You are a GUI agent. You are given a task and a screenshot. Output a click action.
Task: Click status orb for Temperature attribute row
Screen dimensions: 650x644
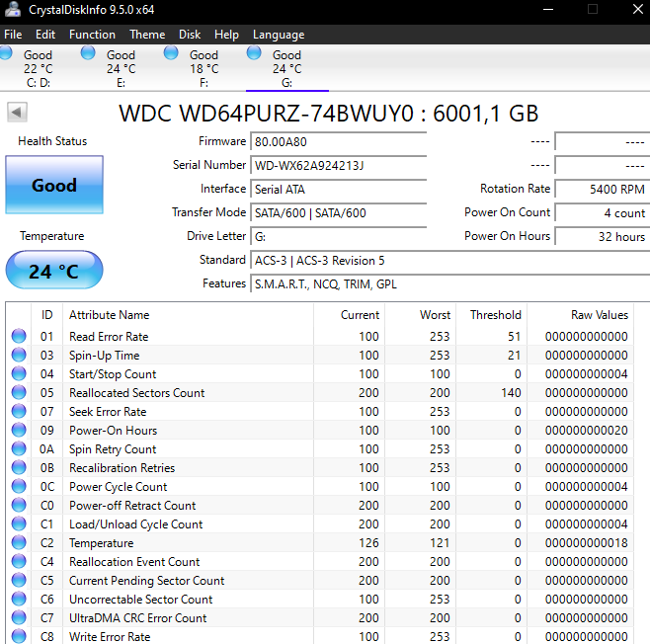(x=19, y=542)
